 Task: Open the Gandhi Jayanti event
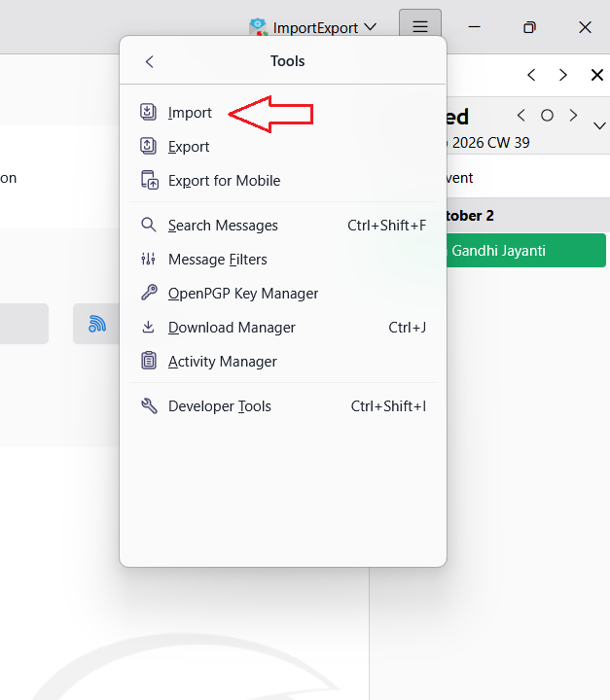(x=526, y=251)
